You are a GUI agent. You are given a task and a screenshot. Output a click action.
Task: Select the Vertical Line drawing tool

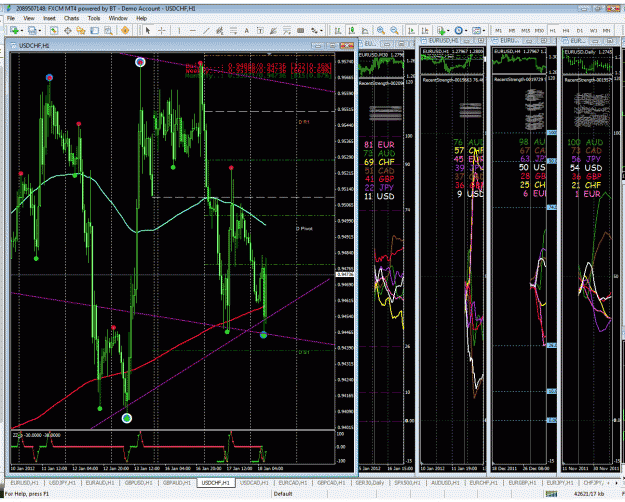pos(179,30)
